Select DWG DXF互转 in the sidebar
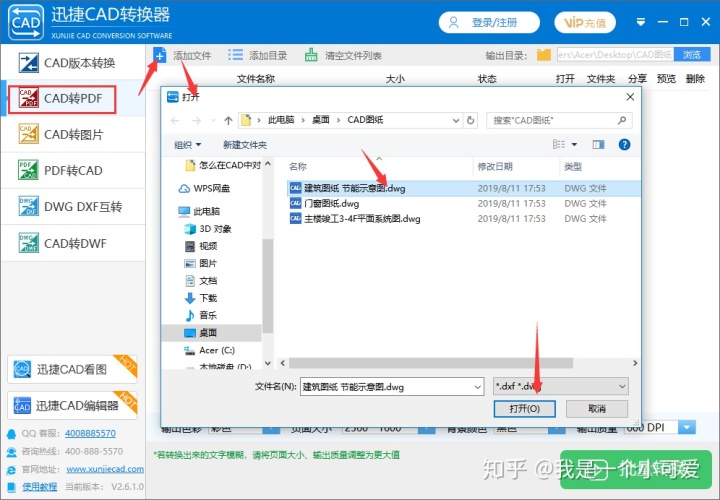This screenshot has height=500, width=720. pyautogui.click(x=73, y=207)
